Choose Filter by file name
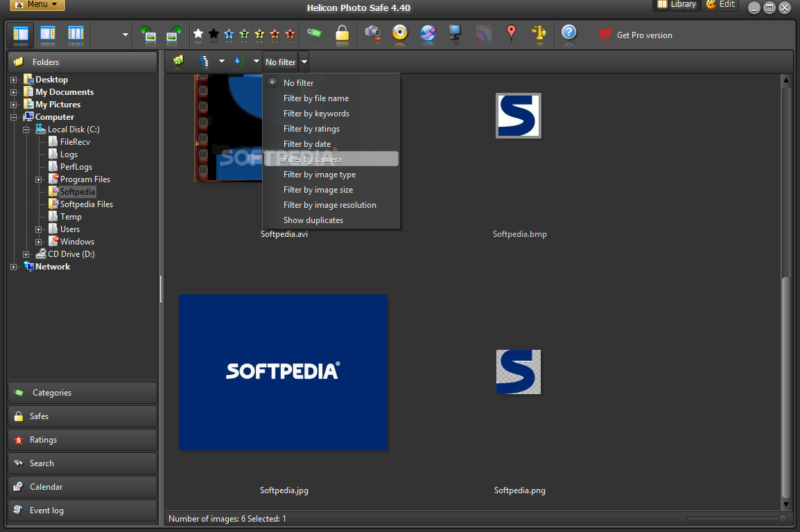This screenshot has width=800, height=532. click(331, 98)
